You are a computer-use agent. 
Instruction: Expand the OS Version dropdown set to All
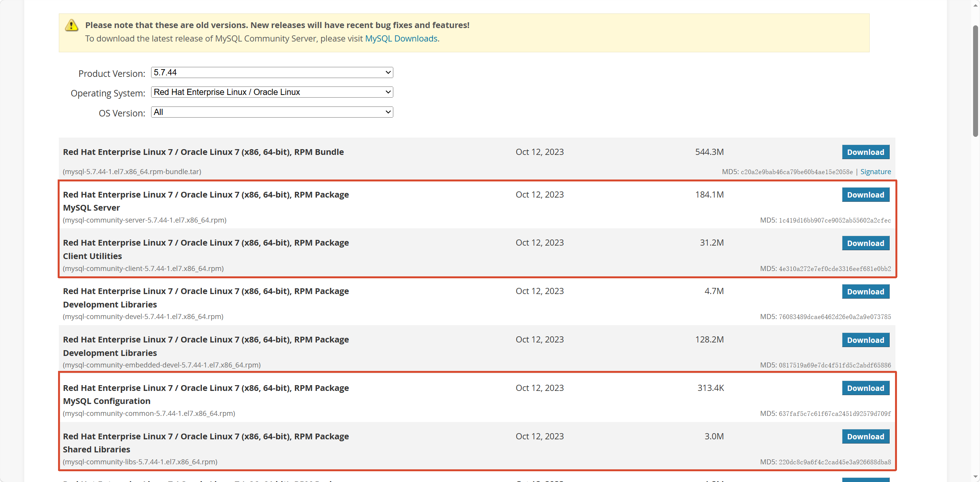pyautogui.click(x=272, y=112)
